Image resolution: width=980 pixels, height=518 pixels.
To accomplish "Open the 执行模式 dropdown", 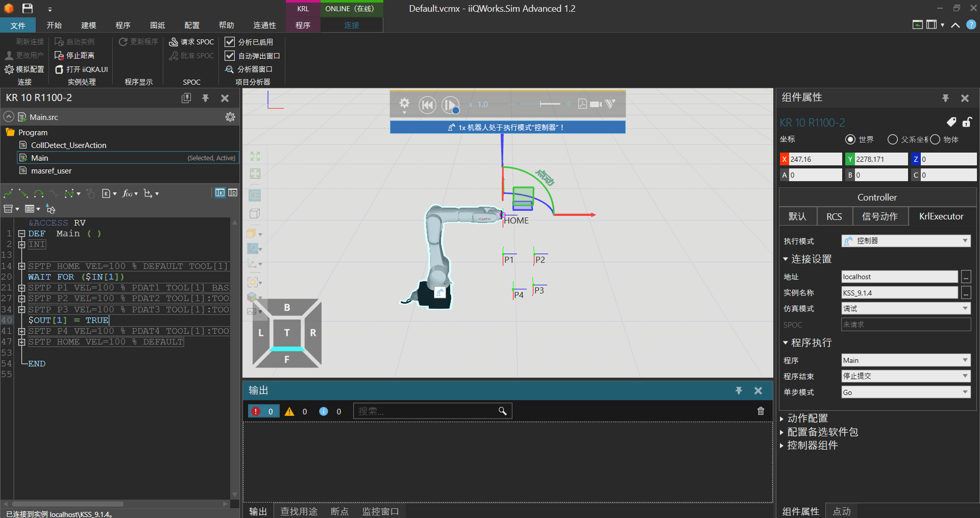I will pyautogui.click(x=905, y=241).
